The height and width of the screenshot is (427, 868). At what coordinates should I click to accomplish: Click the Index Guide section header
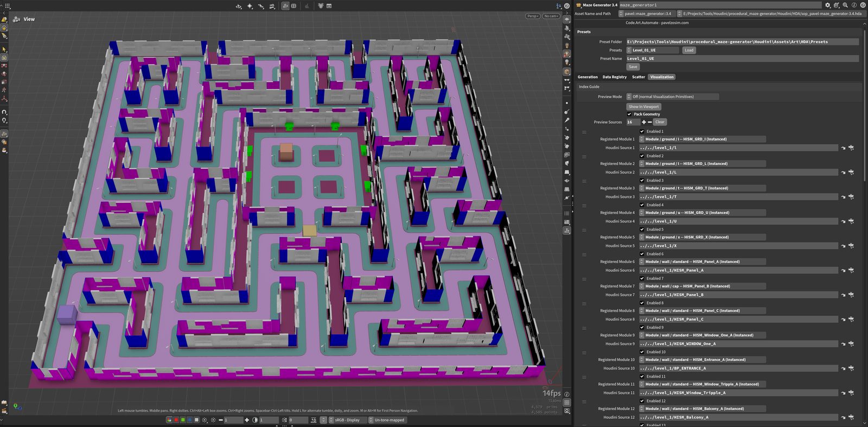coord(589,87)
